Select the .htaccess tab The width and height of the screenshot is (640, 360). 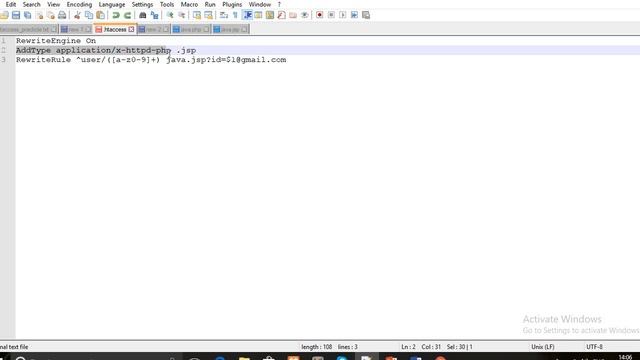point(114,29)
